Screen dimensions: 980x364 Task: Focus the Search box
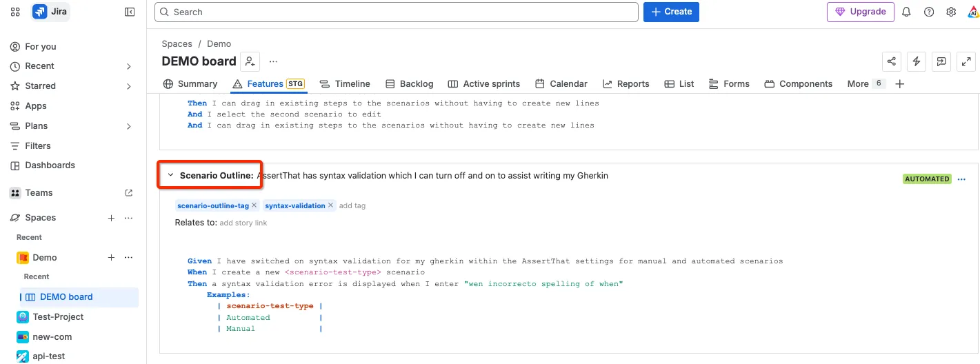click(397, 12)
